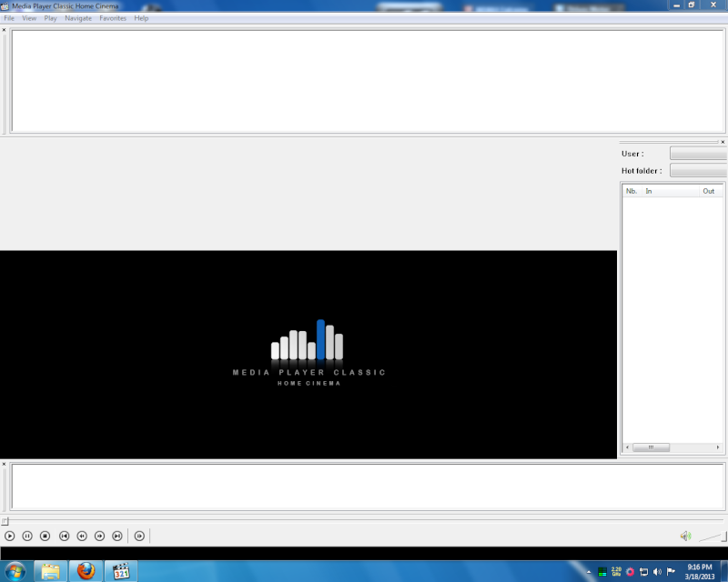Screen dimensions: 728x582
Task: Open the Help menu
Action: pos(141,18)
